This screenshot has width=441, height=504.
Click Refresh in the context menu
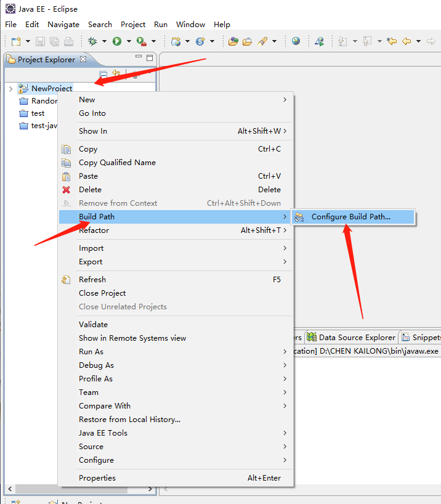92,279
